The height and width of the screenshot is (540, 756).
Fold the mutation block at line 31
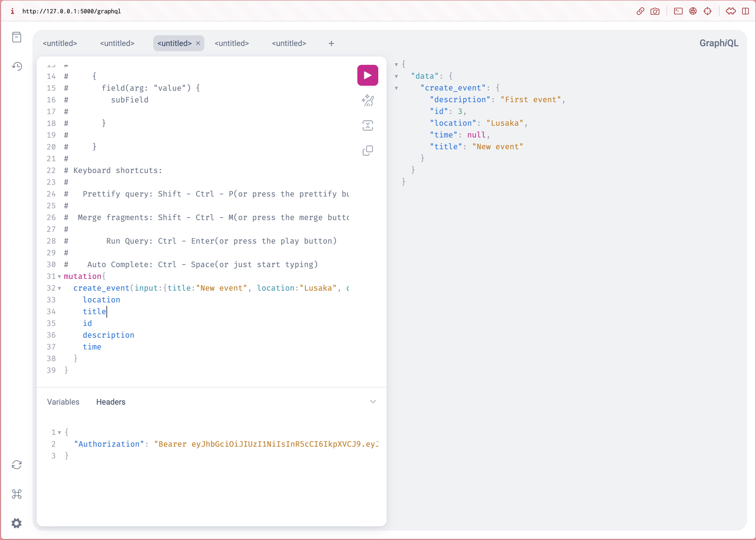(x=59, y=276)
